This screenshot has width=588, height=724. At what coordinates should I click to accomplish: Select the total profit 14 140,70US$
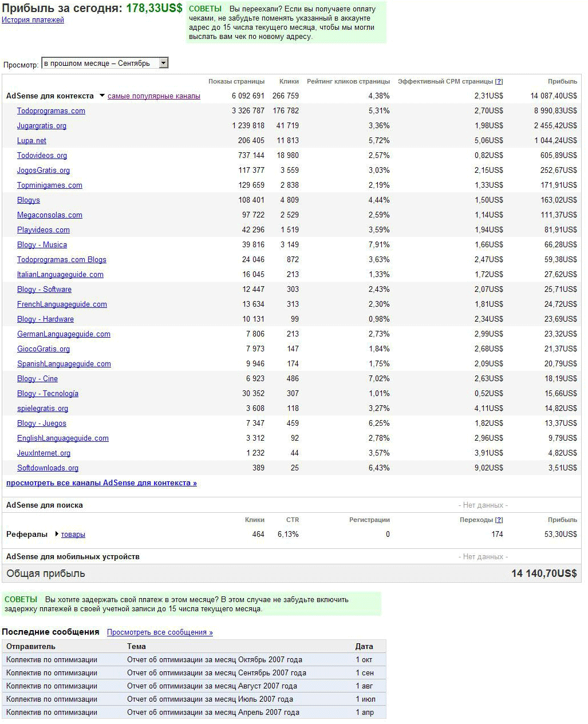544,573
